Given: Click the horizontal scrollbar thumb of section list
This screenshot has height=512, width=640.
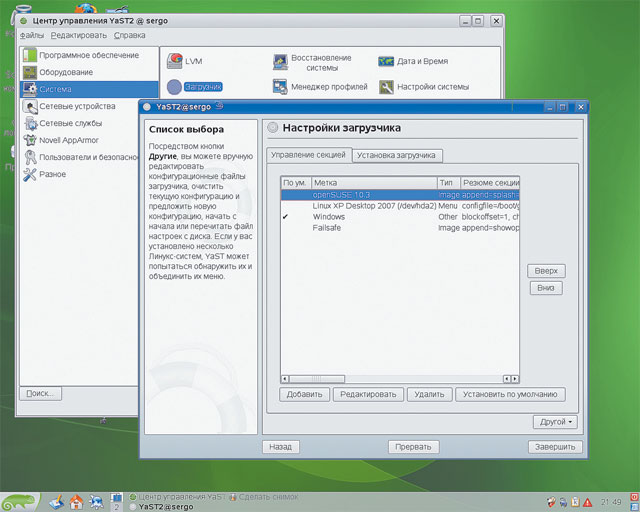Looking at the screenshot, I should (317, 379).
